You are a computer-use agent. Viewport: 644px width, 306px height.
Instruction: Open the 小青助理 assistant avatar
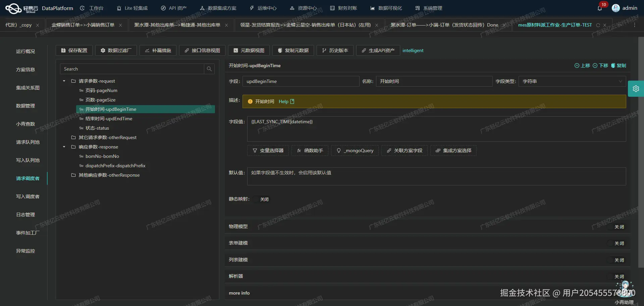click(625, 290)
